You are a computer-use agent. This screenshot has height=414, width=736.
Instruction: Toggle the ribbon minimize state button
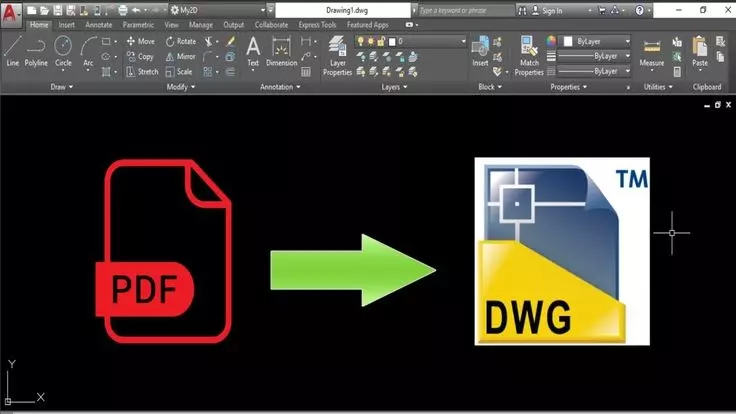pyautogui.click(x=410, y=25)
